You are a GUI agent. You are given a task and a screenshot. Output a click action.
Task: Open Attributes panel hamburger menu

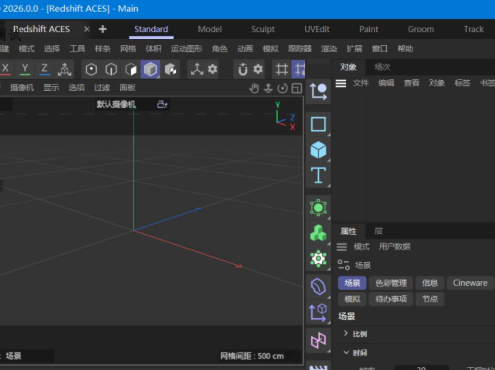pyautogui.click(x=342, y=247)
